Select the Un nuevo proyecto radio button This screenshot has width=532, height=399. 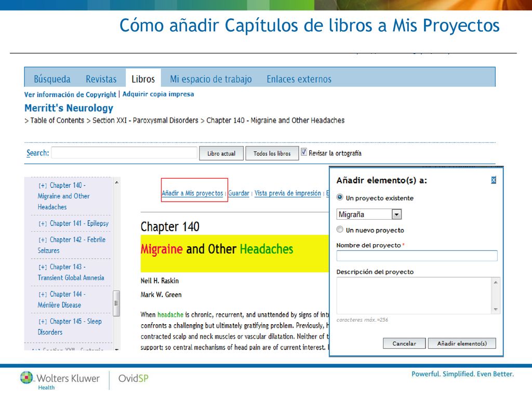(x=340, y=229)
